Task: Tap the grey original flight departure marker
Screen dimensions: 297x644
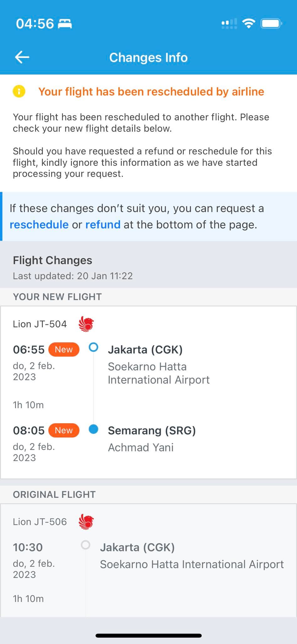Action: click(x=85, y=545)
